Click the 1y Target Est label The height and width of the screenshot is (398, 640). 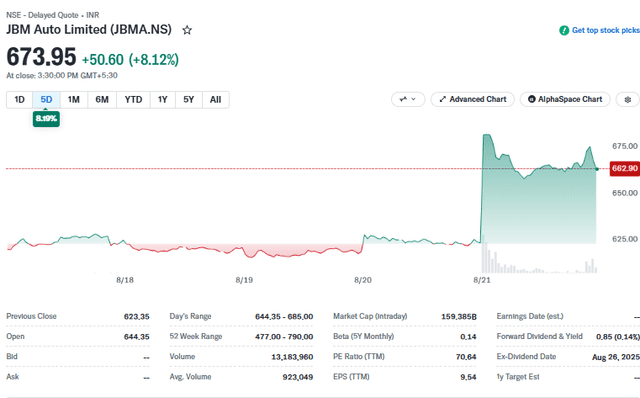coord(518,377)
